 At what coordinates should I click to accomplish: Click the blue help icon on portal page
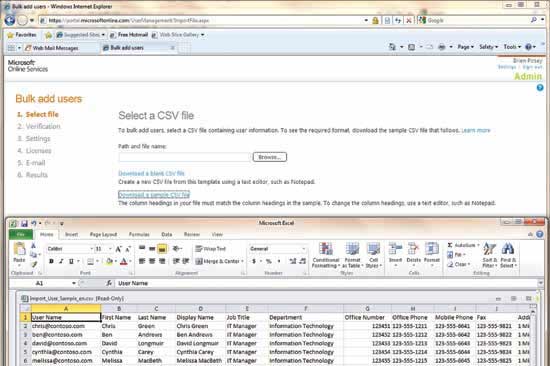540,88
